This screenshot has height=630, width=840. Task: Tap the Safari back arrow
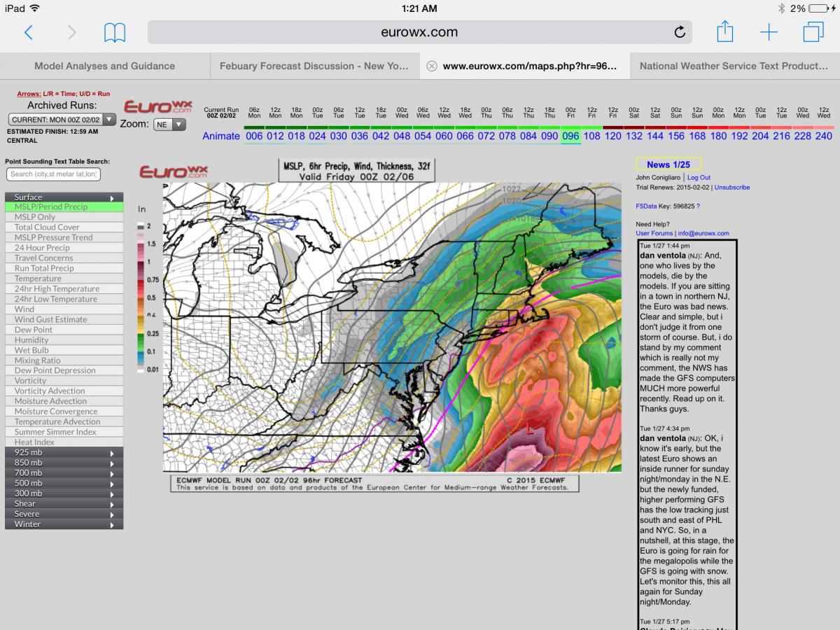(29, 32)
